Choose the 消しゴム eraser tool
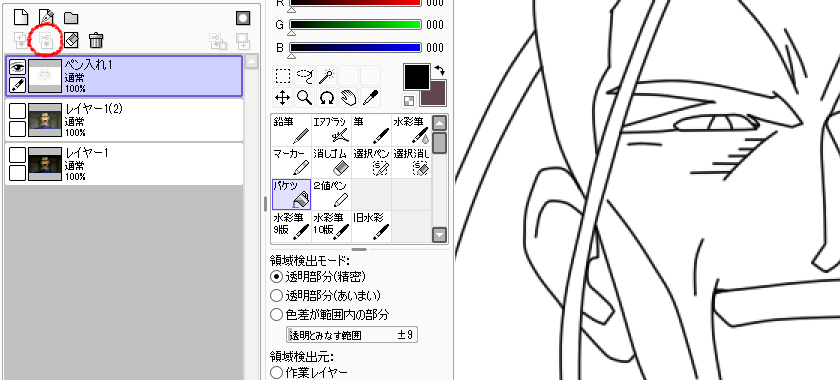 (331, 162)
